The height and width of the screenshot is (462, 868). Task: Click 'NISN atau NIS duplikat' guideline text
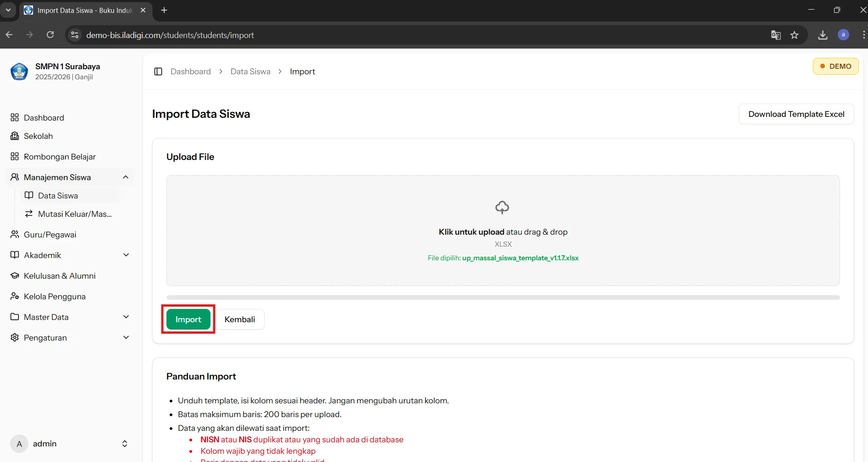point(302,440)
